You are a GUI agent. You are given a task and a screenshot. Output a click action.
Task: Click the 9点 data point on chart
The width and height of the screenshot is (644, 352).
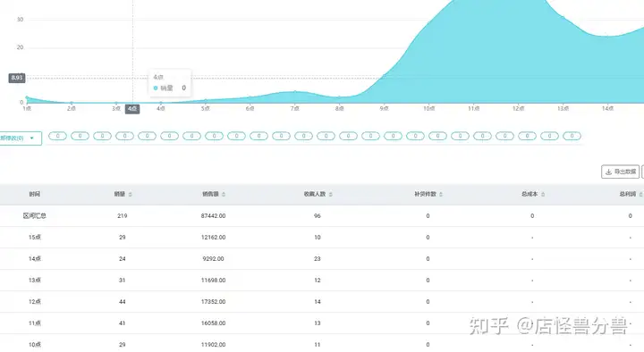coord(384,75)
